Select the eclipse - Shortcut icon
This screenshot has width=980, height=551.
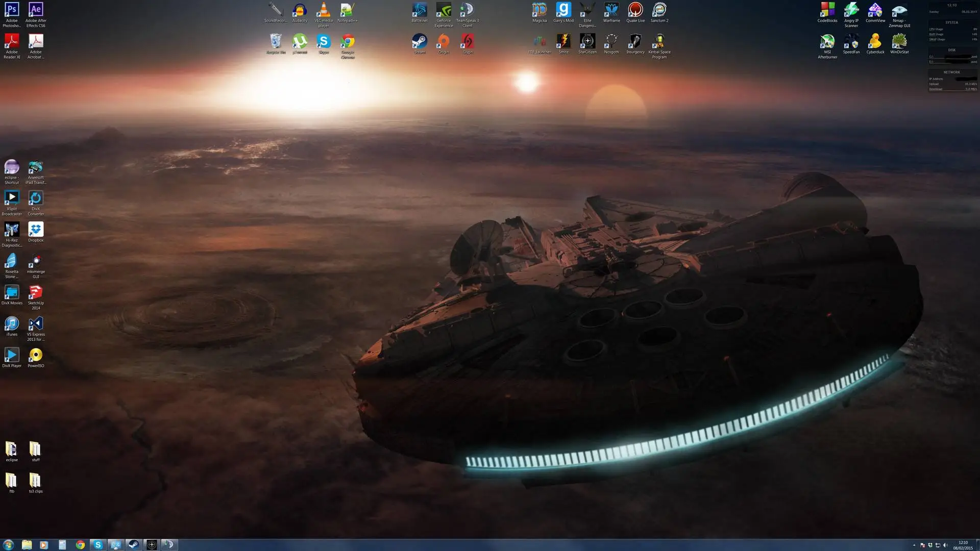12,172
